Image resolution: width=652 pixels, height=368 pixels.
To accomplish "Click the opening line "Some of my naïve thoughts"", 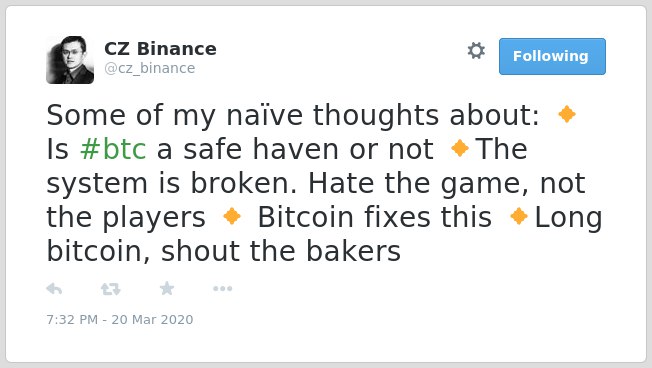I will tap(242, 115).
